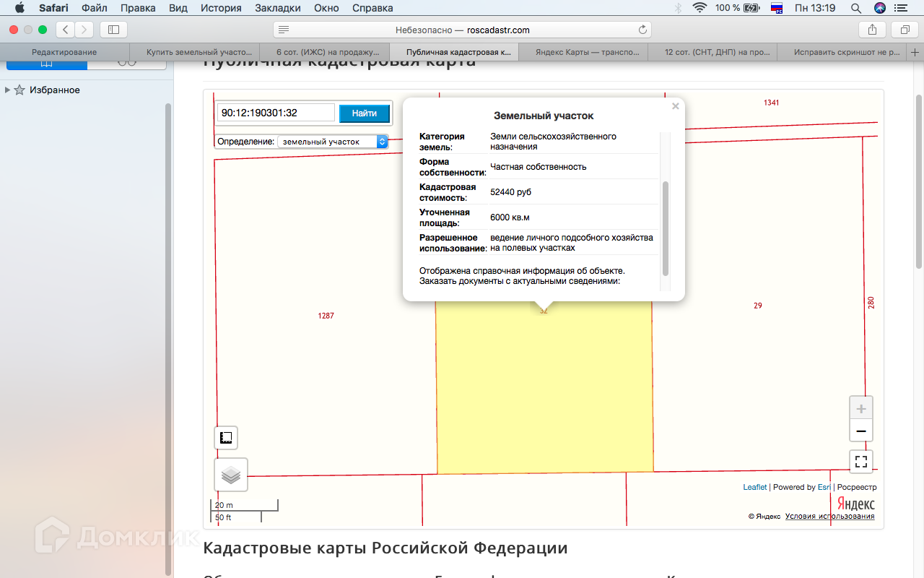This screenshot has height=578, width=924.
Task: Focus the cadastral number search field
Action: click(x=276, y=113)
